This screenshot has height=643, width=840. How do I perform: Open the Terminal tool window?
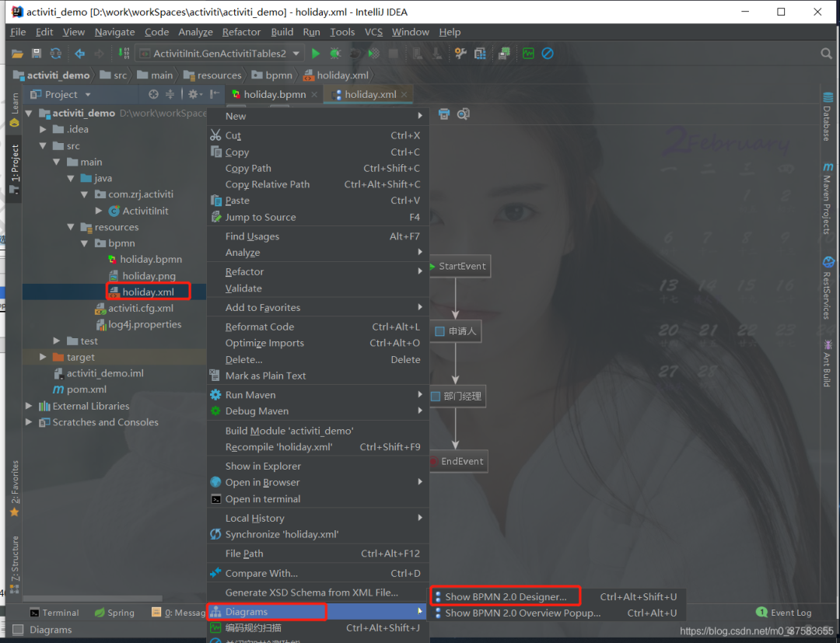pos(54,613)
